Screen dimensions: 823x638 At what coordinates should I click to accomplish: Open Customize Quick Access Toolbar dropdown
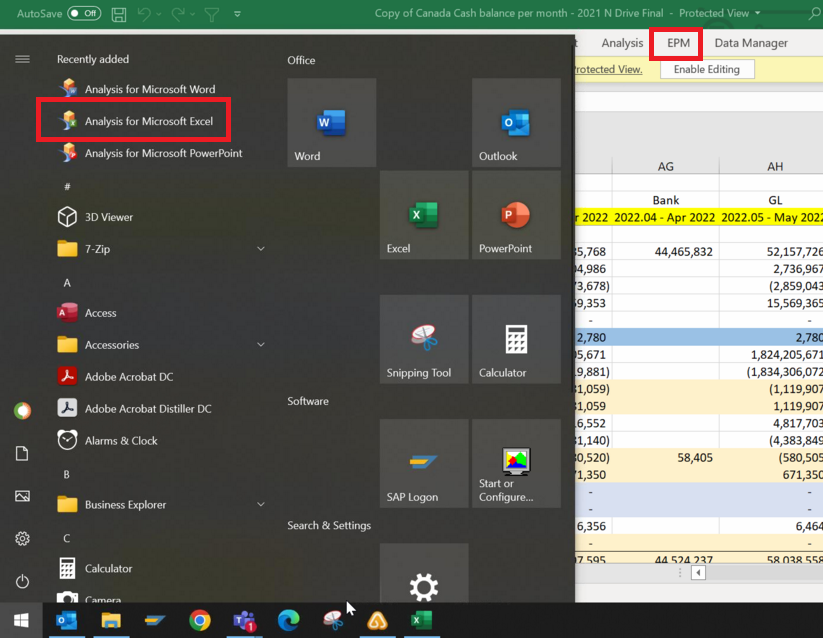[x=237, y=14]
